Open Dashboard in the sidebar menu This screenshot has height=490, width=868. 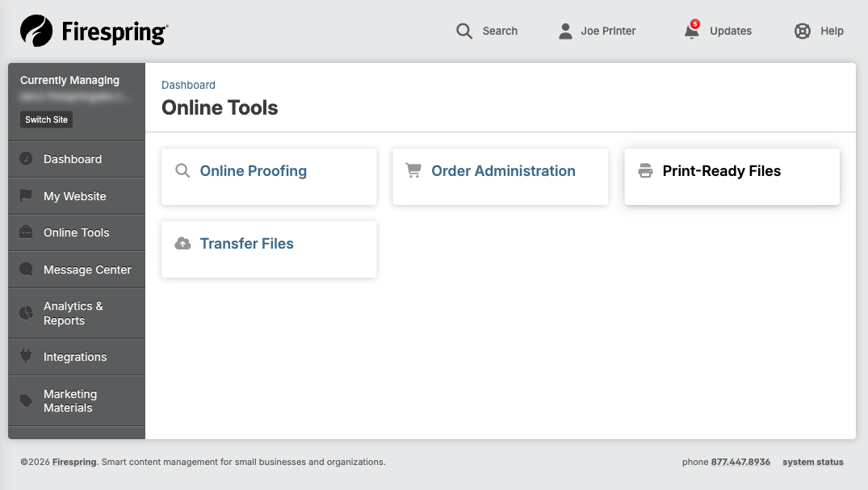click(x=77, y=159)
